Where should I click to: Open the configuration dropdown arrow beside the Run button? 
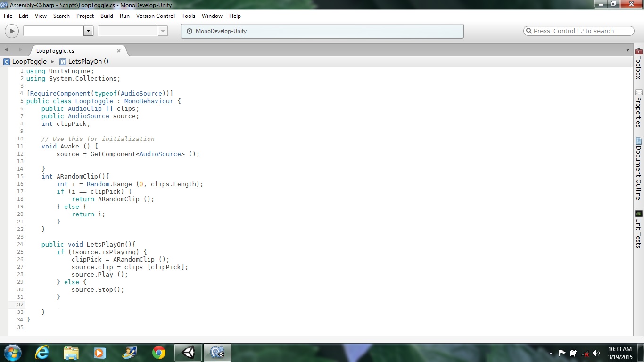(x=88, y=31)
